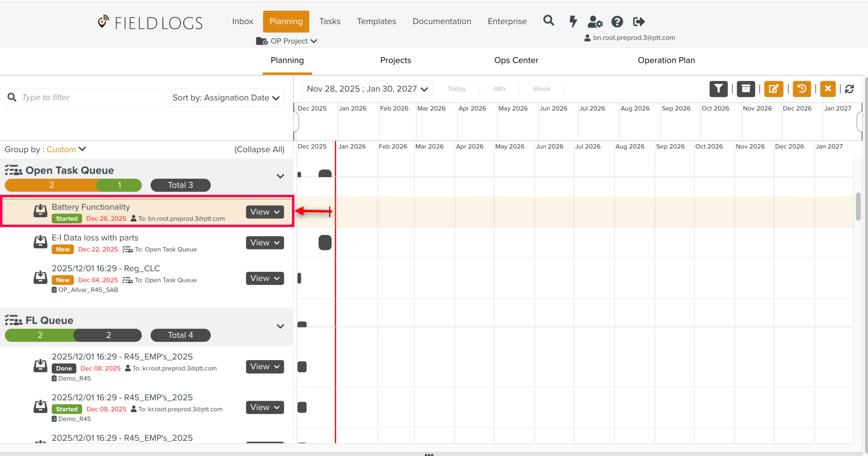The image size is (868, 456).
Task: Click the Collapse All link
Action: (259, 149)
